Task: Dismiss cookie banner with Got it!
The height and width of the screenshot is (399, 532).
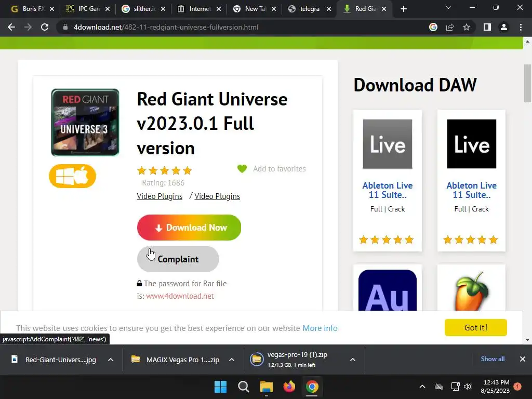Action: point(476,327)
